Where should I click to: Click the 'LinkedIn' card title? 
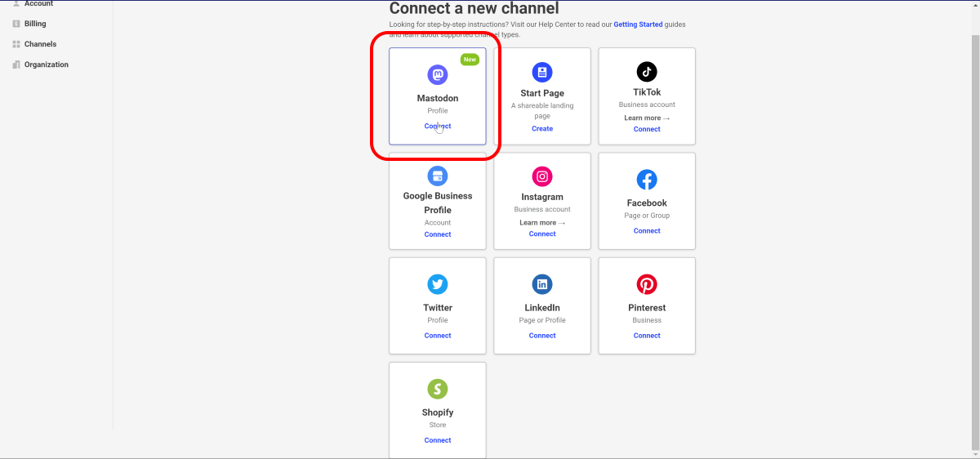[542, 308]
